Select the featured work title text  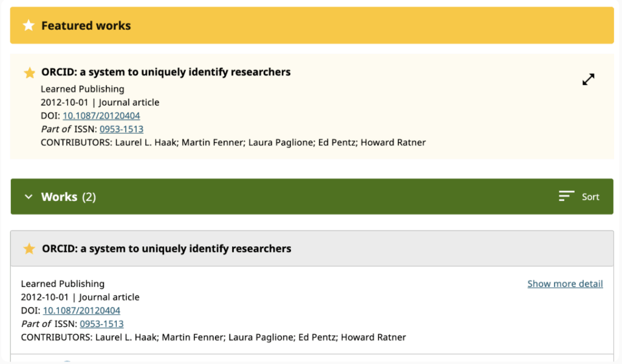point(166,72)
